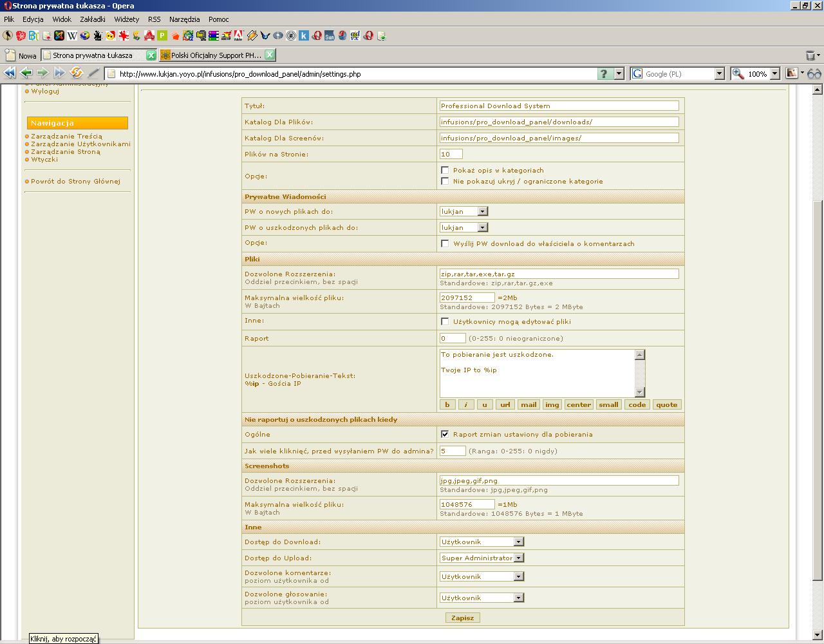Click the Wyloguj link
The height and width of the screenshot is (644, 824).
pyautogui.click(x=45, y=91)
